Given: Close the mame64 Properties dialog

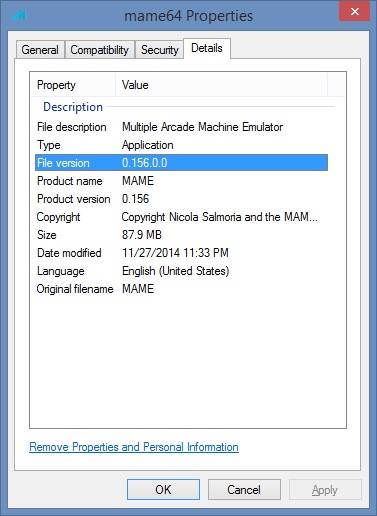Looking at the screenshot, I should pos(355,11).
